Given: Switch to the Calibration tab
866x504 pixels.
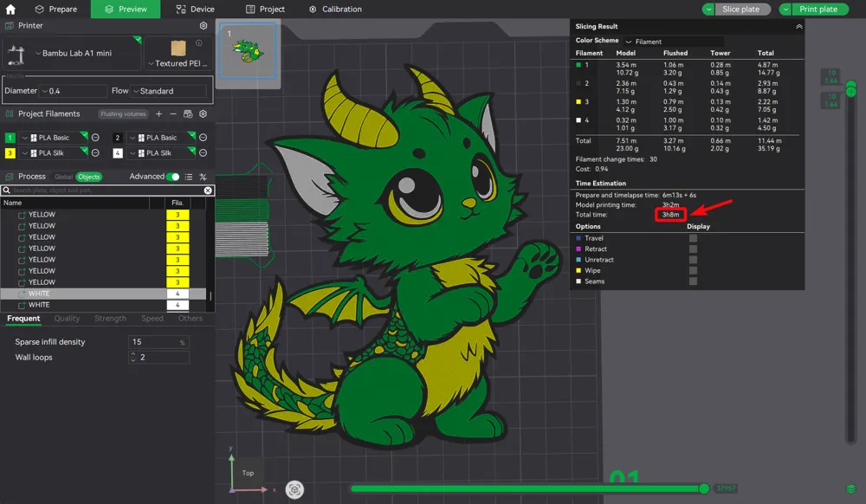Looking at the screenshot, I should (x=335, y=10).
